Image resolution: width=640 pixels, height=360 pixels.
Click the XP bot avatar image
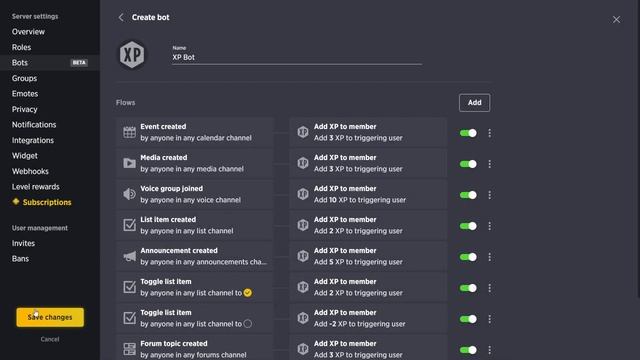pyautogui.click(x=132, y=54)
